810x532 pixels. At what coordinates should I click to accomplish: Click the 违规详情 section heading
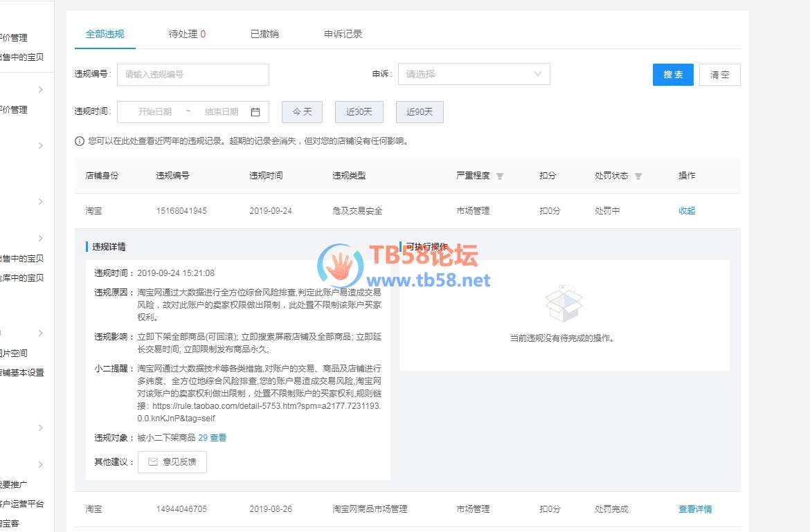point(109,247)
